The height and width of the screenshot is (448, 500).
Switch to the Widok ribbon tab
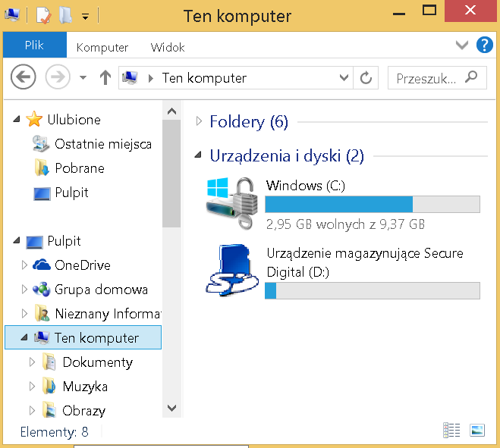click(168, 47)
